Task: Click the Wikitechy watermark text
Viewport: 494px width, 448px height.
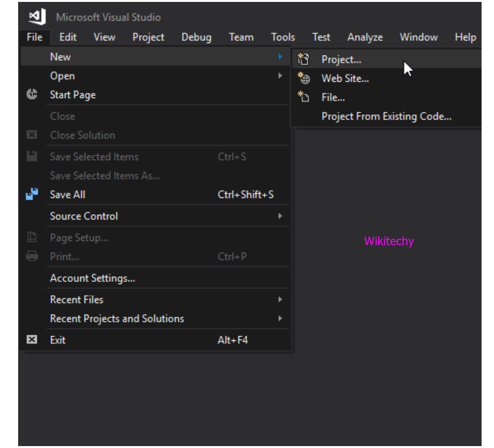Action: click(x=389, y=241)
